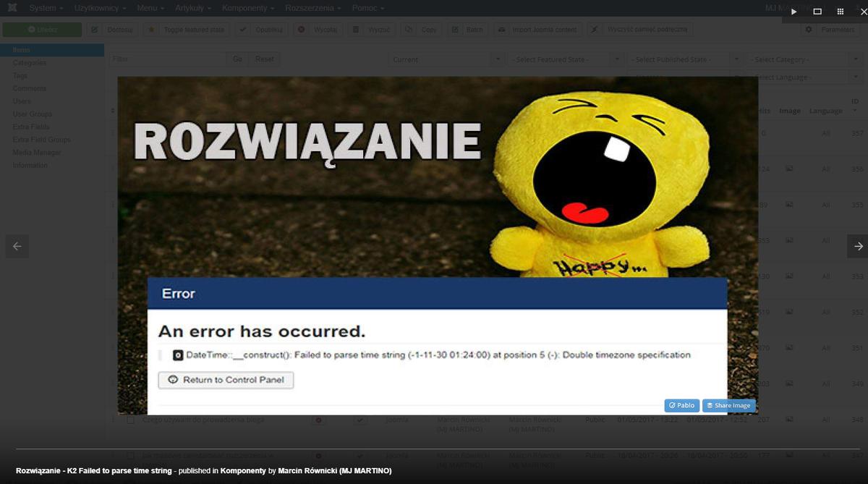This screenshot has width=868, height=484.
Task: Open the Komponenty link in the caption
Action: [243, 471]
